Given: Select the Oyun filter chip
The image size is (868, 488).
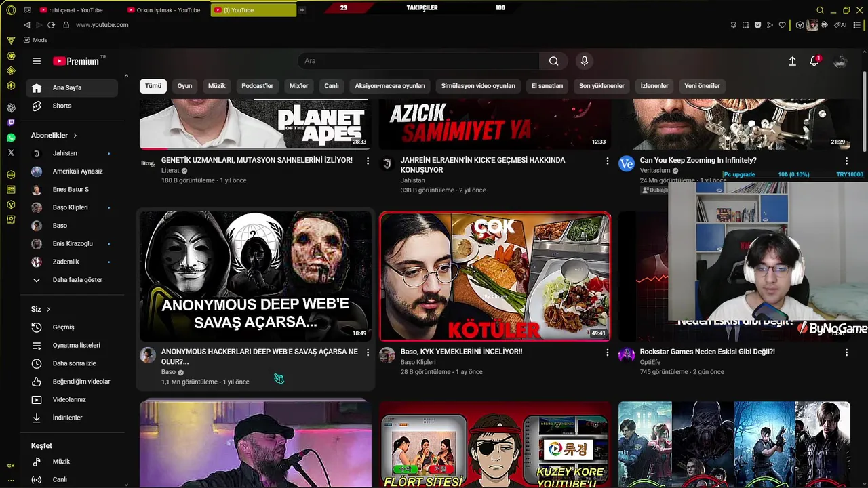Looking at the screenshot, I should 184,86.
